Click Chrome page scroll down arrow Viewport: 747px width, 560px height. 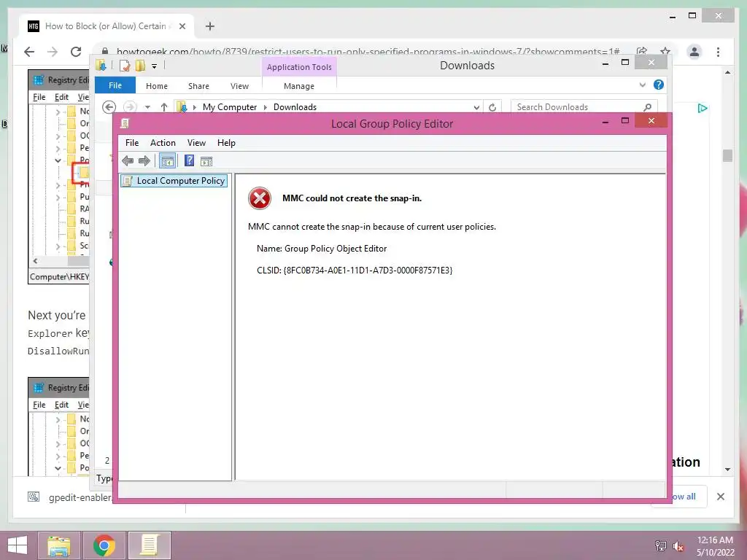click(x=727, y=470)
